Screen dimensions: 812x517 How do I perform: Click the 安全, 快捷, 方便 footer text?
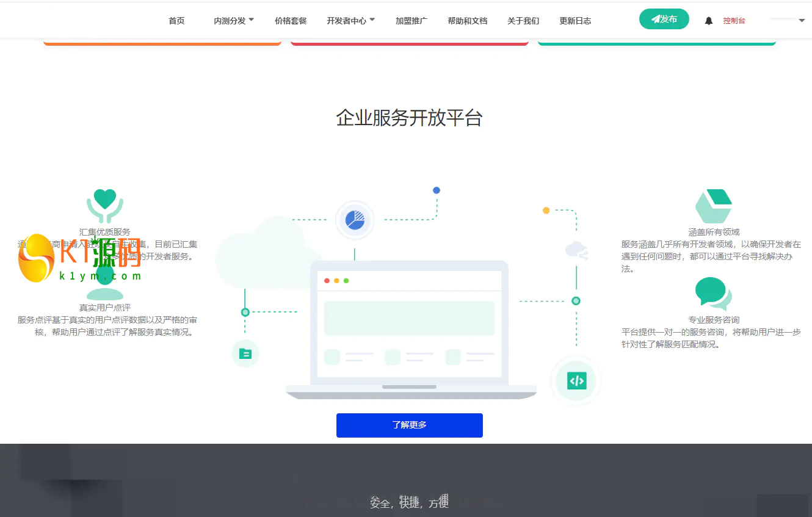click(410, 502)
